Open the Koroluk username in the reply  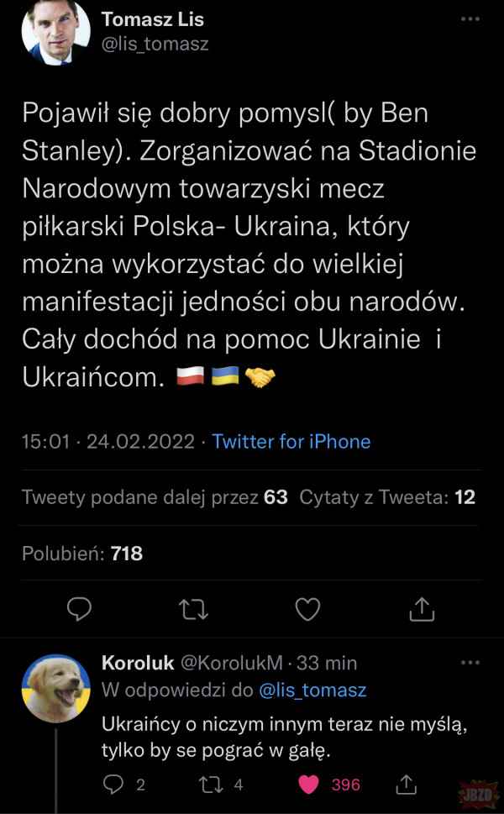point(138,663)
